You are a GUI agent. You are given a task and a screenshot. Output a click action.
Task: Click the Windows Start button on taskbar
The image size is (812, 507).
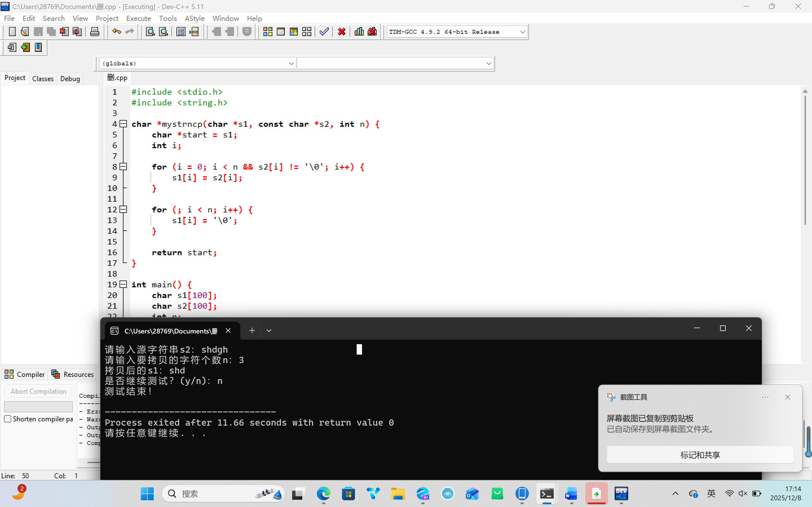coord(147,493)
